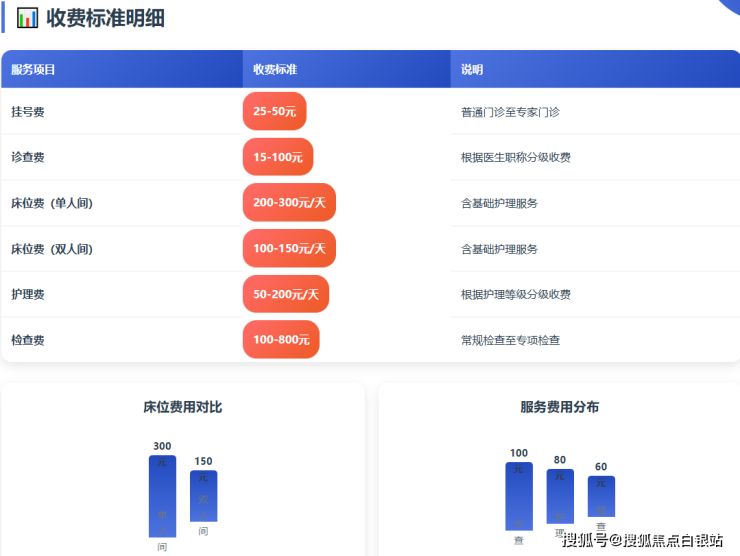Image resolution: width=740 pixels, height=556 pixels.
Task: Select the 100-150元/天 price badge
Action: 289,248
